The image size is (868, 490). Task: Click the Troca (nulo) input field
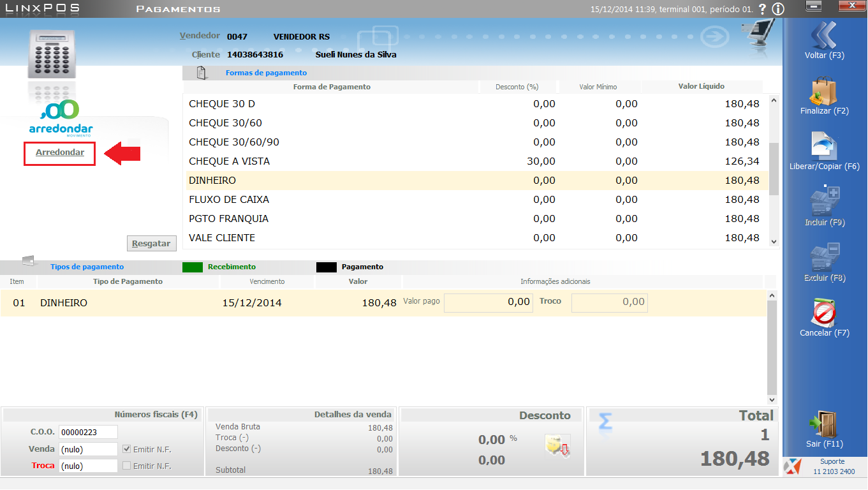click(x=88, y=466)
